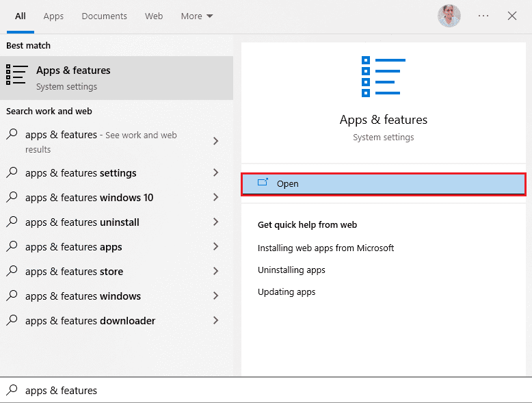Click magnifier icon beside 'apps & features apps'
The image size is (532, 403).
coord(12,246)
